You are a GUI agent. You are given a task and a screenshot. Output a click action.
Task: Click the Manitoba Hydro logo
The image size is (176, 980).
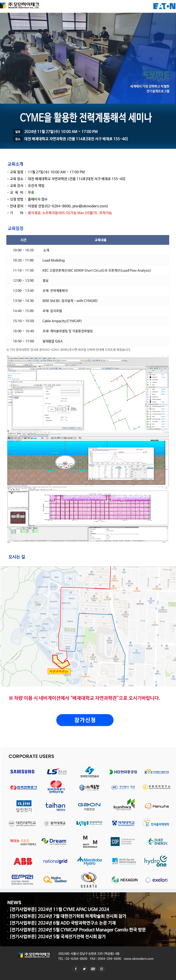pos(90,861)
